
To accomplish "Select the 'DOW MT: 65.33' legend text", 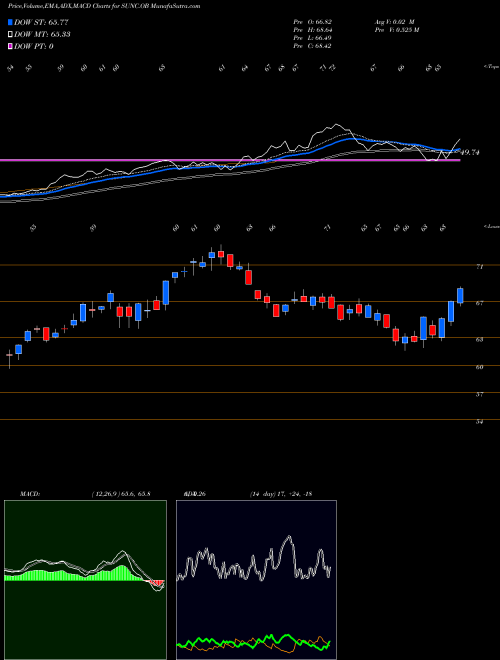I will click(42, 34).
